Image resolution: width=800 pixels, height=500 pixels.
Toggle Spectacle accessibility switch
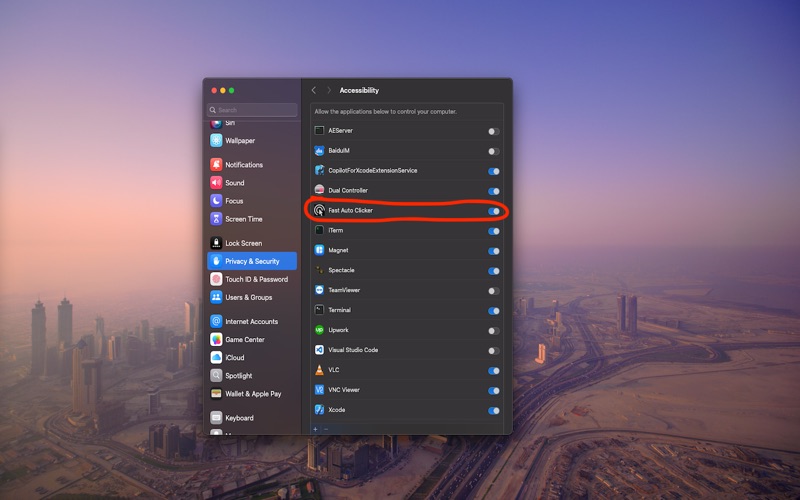493,270
